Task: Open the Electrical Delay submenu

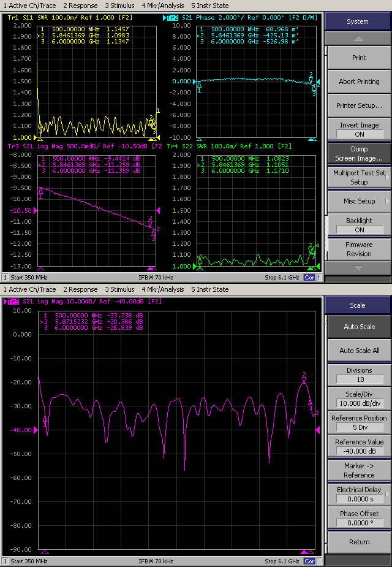Action: tap(359, 494)
